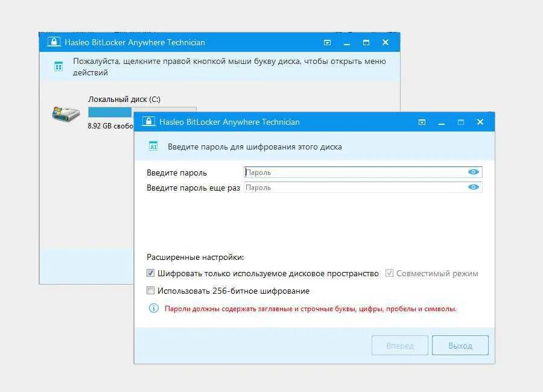Uncheck 'Шифровать только используемое дисковое пространство'
Viewport: 543px width, 392px height.
150,273
